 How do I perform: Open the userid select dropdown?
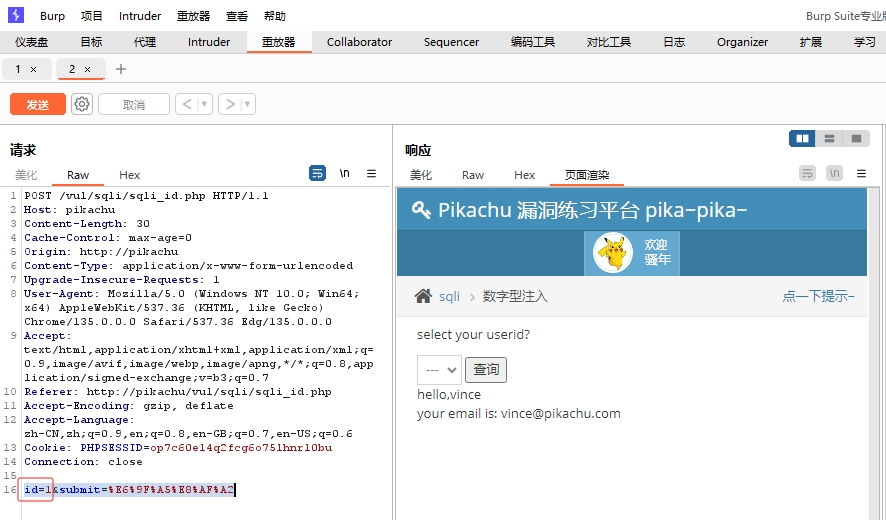click(x=439, y=370)
